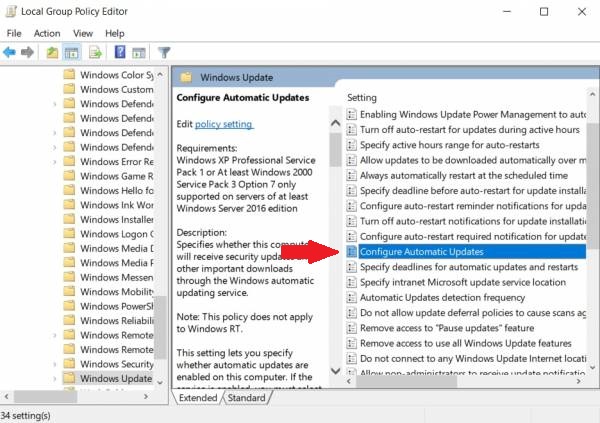The image size is (600, 423).
Task: Click the tree pane horizontal scroll right arrow
Action: tap(146, 397)
